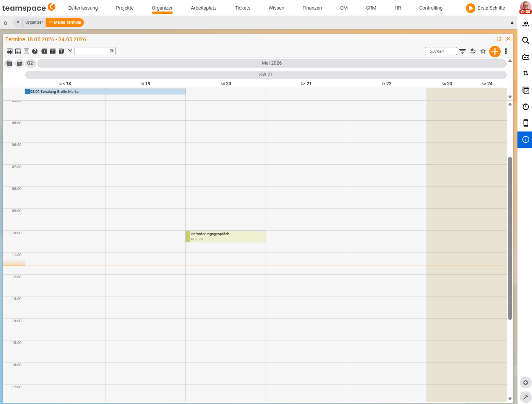Open the Anforderungsgespräch appointment
Screen dimensions: 532x404
[225, 236]
